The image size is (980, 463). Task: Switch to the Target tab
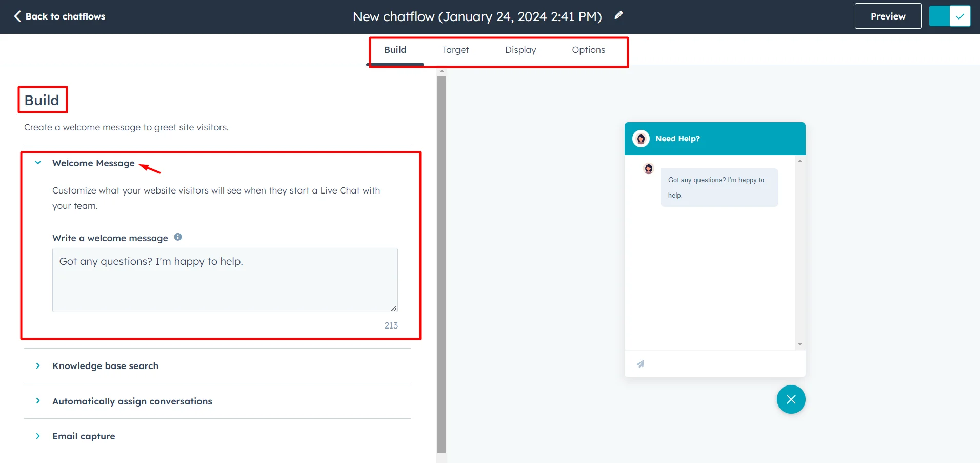455,50
